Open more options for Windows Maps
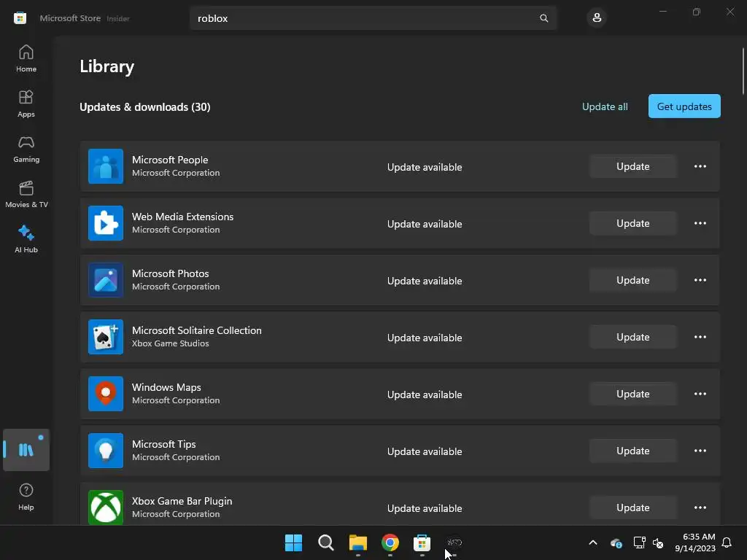Screen dimensions: 747x560 tap(700, 394)
